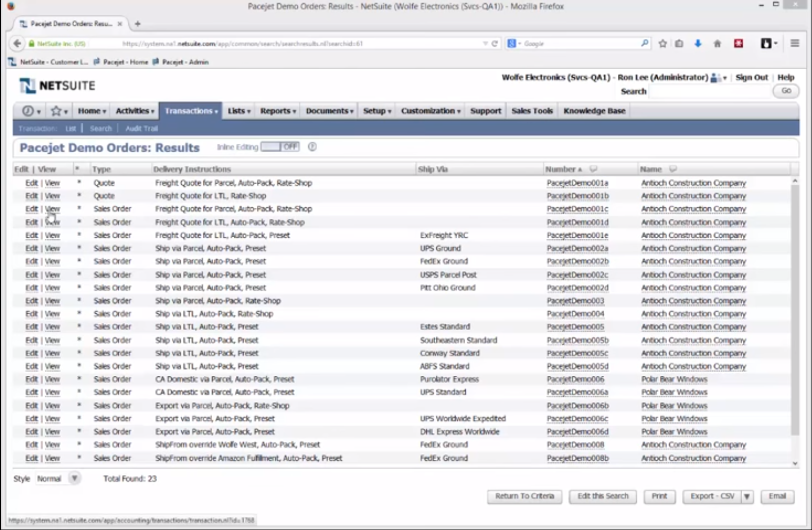Open the Transactions menu

pyautogui.click(x=191, y=111)
